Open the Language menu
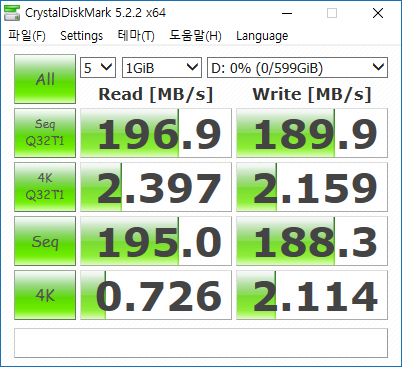Viewport: 402px width, 367px height. click(x=262, y=36)
